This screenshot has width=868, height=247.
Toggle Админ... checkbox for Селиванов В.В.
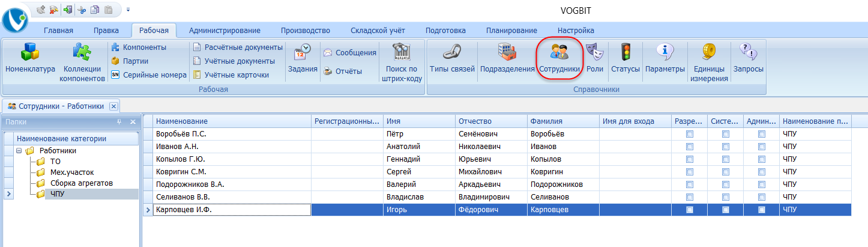coord(762,197)
